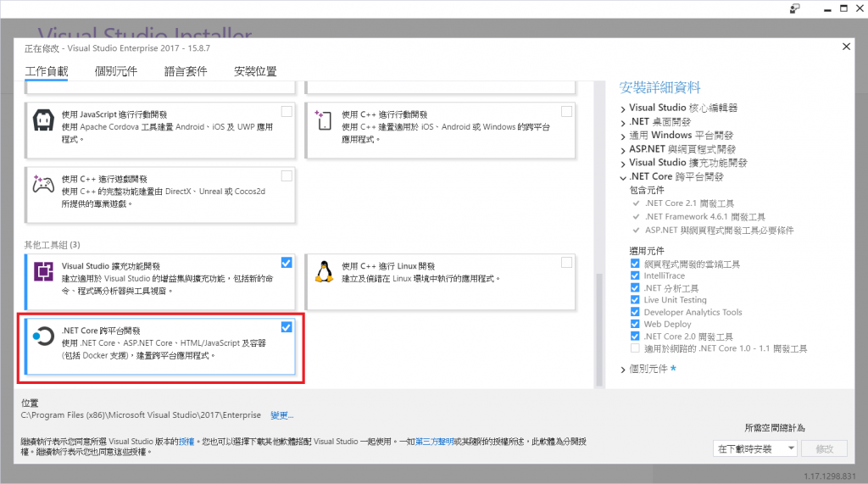Click the installation path text
The width and height of the screenshot is (868, 484).
[141, 415]
